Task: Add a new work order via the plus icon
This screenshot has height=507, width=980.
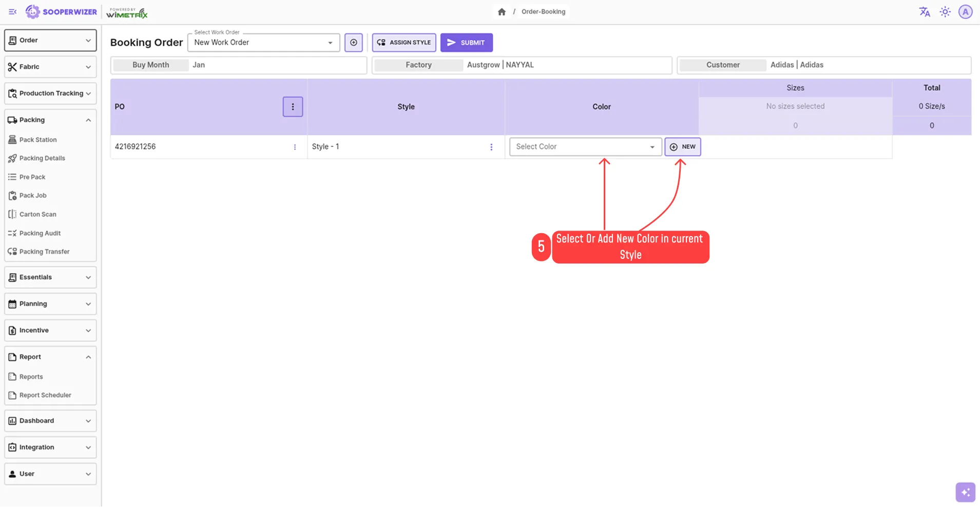Action: [353, 43]
